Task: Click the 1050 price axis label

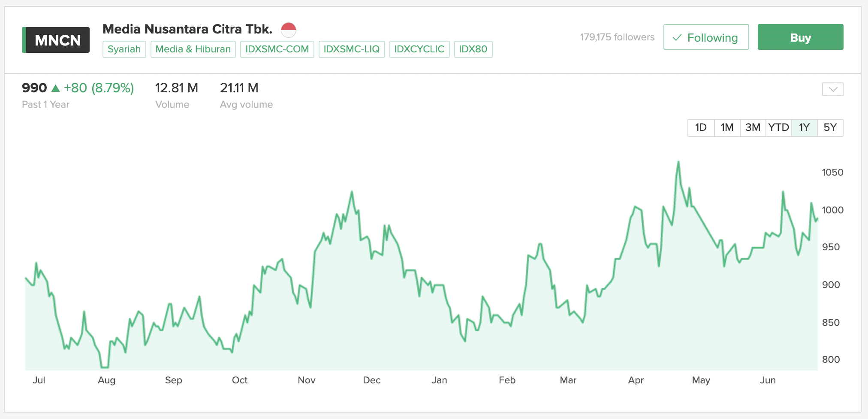Action: coord(832,173)
